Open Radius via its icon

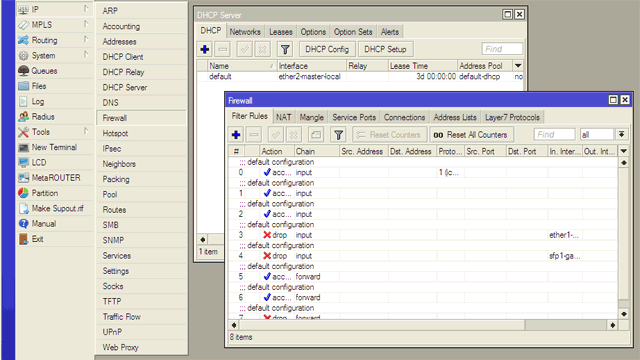(x=23, y=116)
